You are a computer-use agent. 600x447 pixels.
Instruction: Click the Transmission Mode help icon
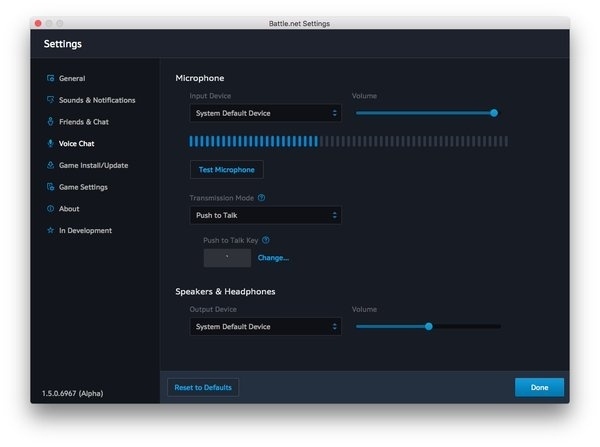click(261, 198)
